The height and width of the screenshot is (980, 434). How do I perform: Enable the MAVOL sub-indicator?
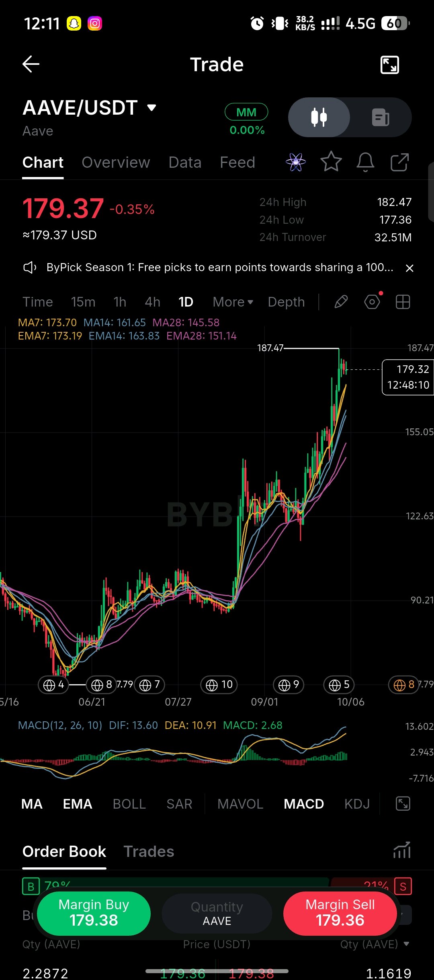(x=240, y=804)
